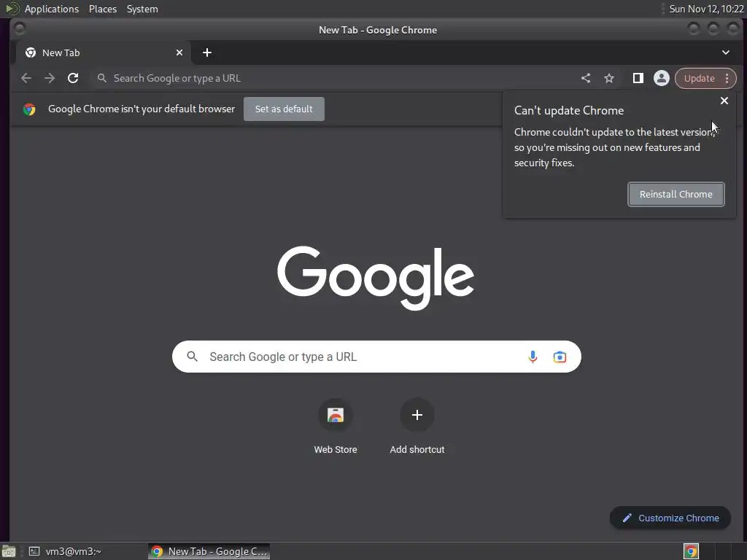
Task: Click the magnifier icon in the page search box
Action: (192, 357)
